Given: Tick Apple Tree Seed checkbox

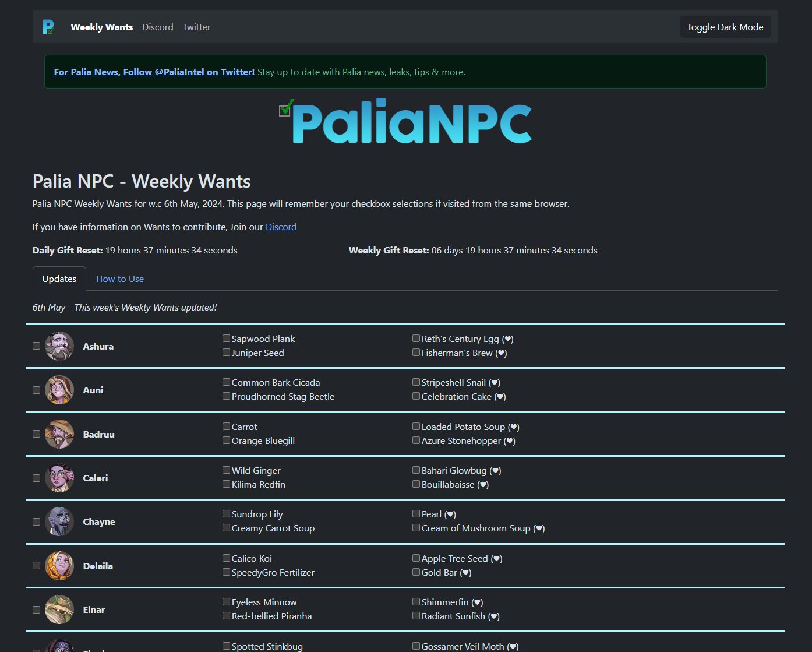Looking at the screenshot, I should tap(416, 558).
